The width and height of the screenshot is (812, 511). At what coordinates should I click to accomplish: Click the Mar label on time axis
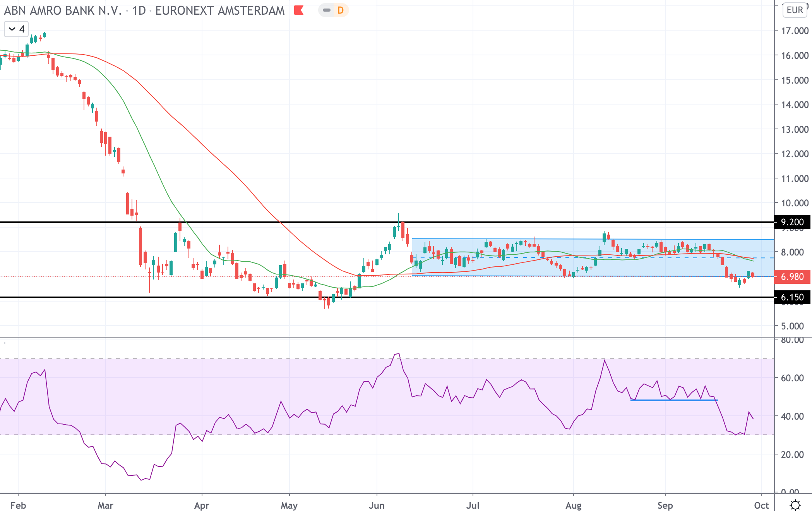105,505
